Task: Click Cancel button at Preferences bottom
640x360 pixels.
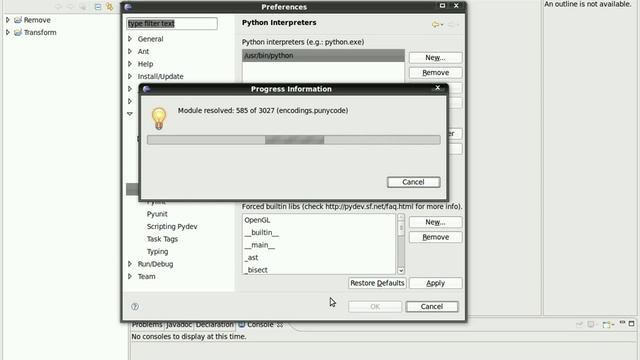Action: point(432,307)
